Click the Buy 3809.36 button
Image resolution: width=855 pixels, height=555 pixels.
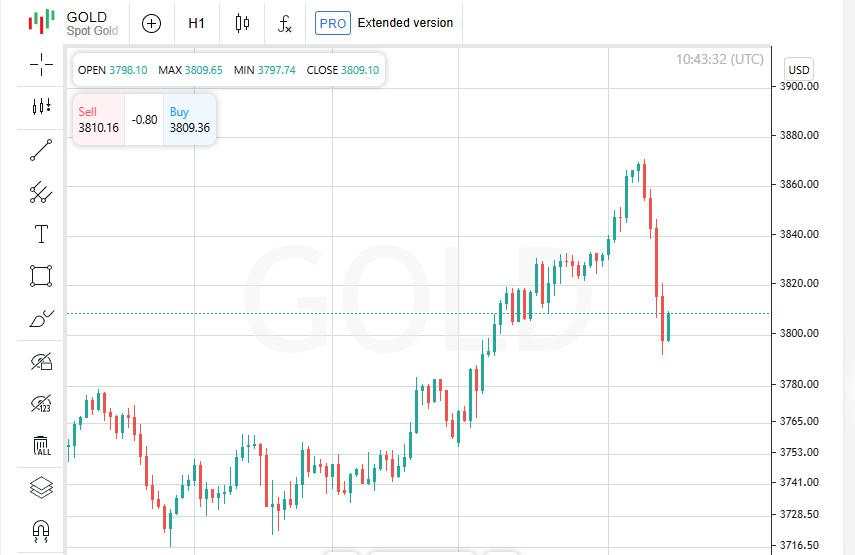tap(189, 120)
